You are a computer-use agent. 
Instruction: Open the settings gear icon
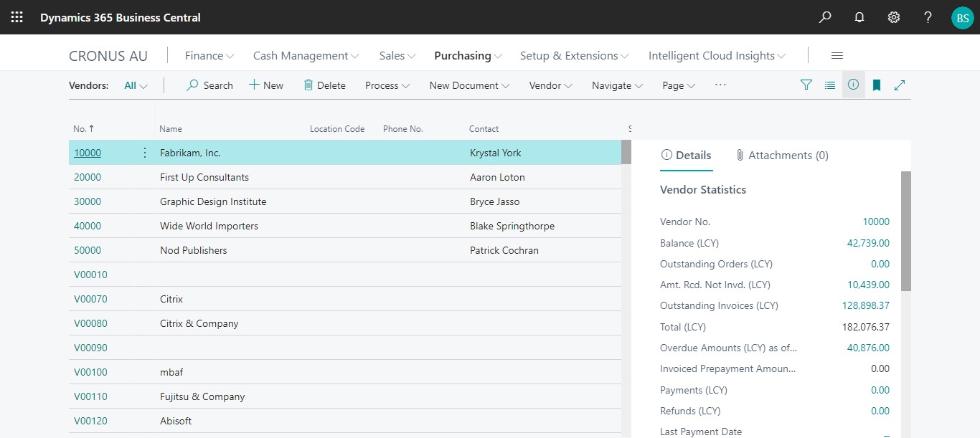pyautogui.click(x=894, y=17)
